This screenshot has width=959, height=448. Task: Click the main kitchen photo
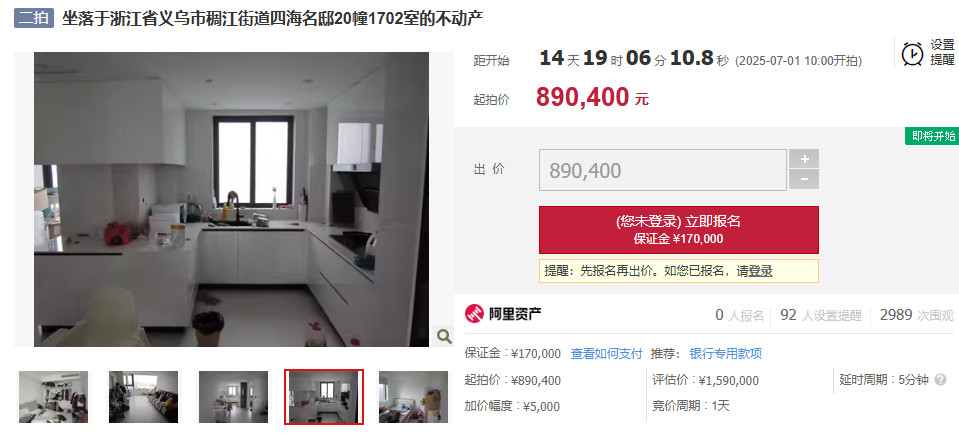click(x=232, y=199)
